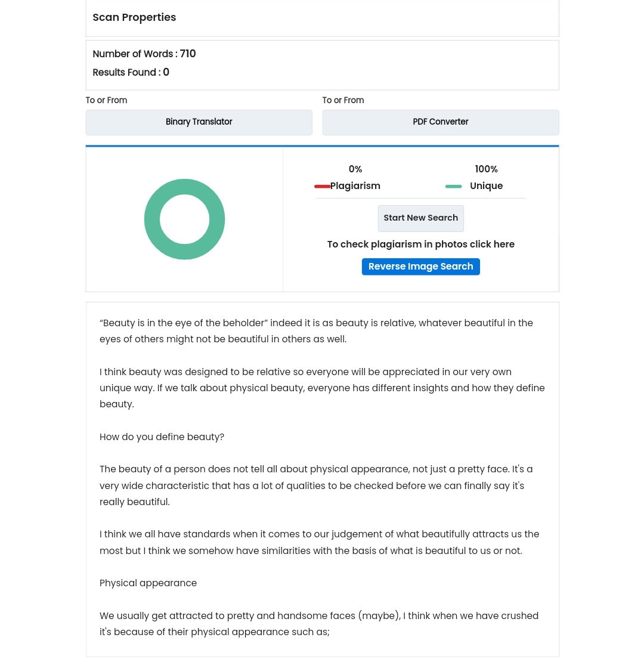Select the red Plagiarism legend swatch
644x659 pixels.
(x=322, y=186)
